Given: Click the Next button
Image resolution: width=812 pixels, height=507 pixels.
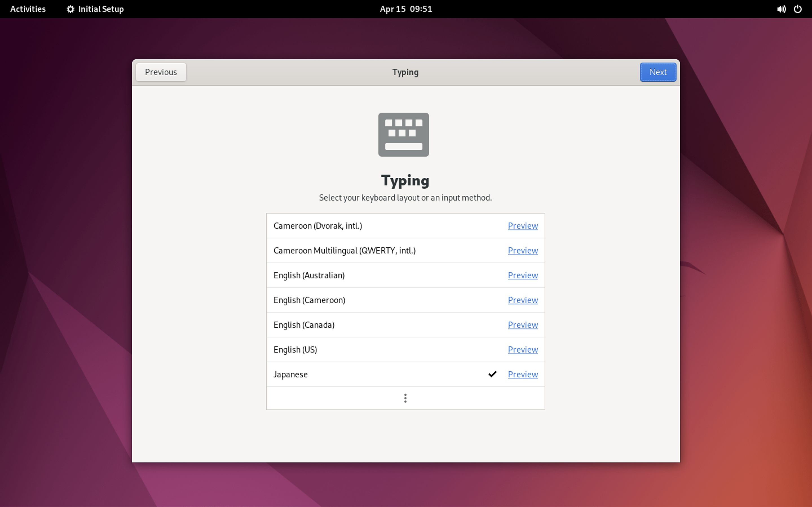Looking at the screenshot, I should click(x=658, y=72).
